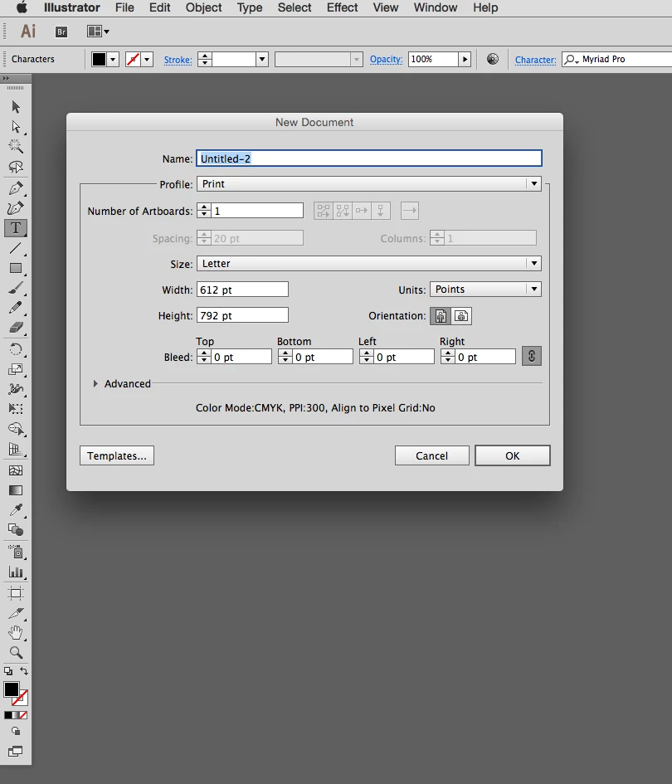
Task: Increase the Number of Artboards stepper
Action: tap(204, 207)
